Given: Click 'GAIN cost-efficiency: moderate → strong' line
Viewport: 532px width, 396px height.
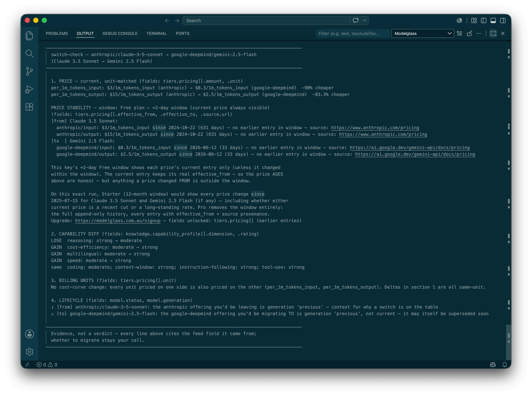Looking at the screenshot, I should (104, 247).
